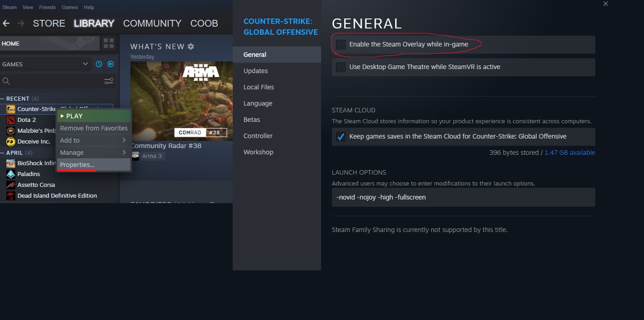Click the launch options text field
This screenshot has width=644, height=320.
click(x=464, y=197)
